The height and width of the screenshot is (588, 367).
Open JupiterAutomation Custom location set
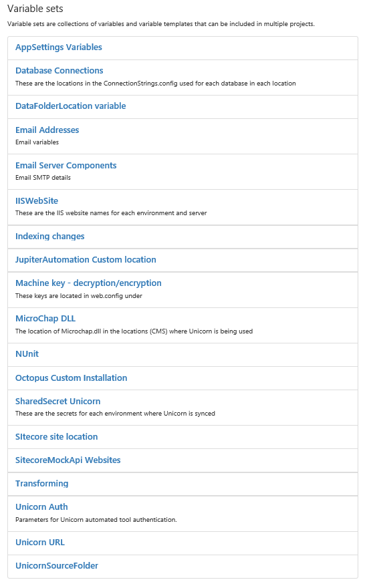(86, 259)
